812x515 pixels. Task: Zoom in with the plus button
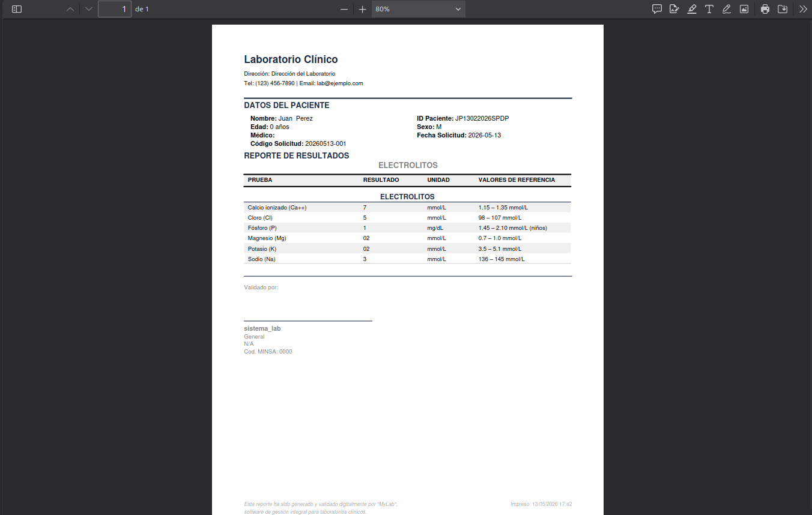click(362, 9)
